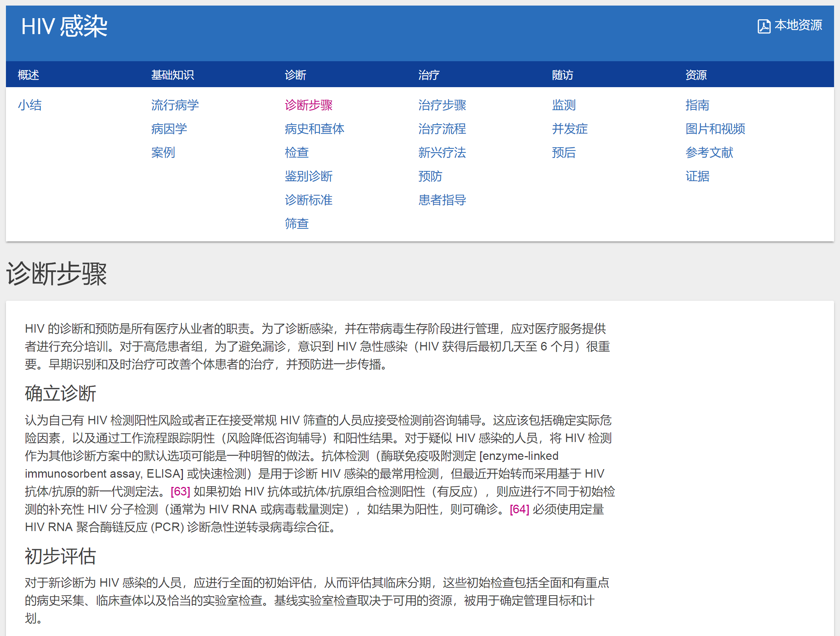Go to the 病因学 section
The height and width of the screenshot is (636, 840).
[168, 129]
